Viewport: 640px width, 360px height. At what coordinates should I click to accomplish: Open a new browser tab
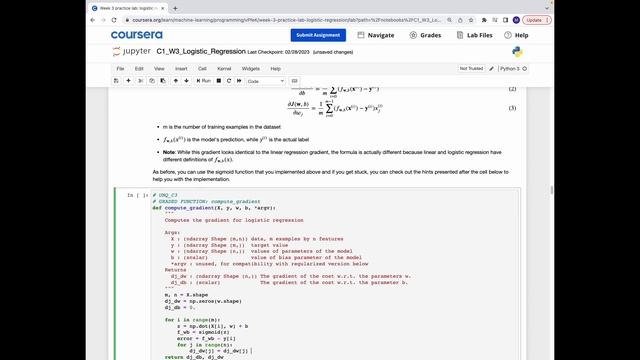pyautogui.click(x=175, y=8)
